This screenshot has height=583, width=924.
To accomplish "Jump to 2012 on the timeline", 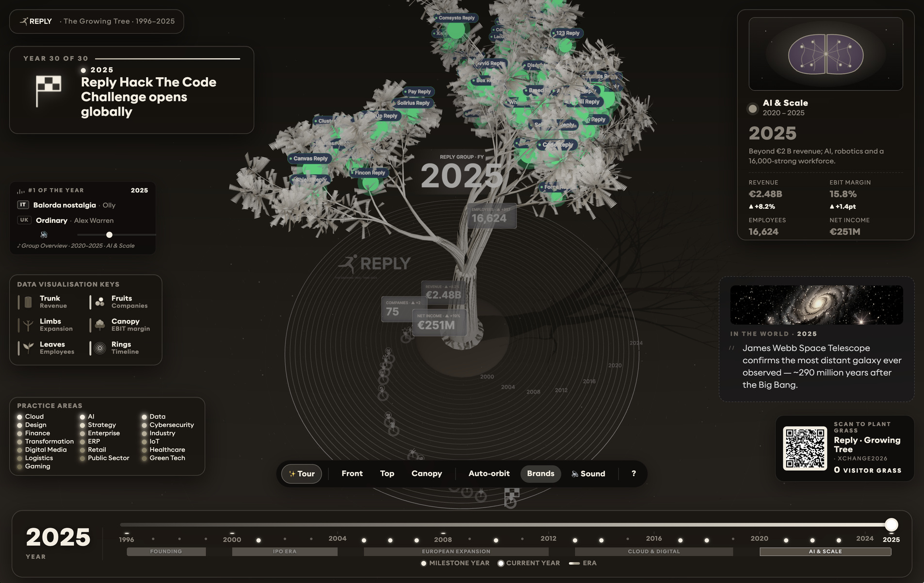I will click(x=549, y=538).
